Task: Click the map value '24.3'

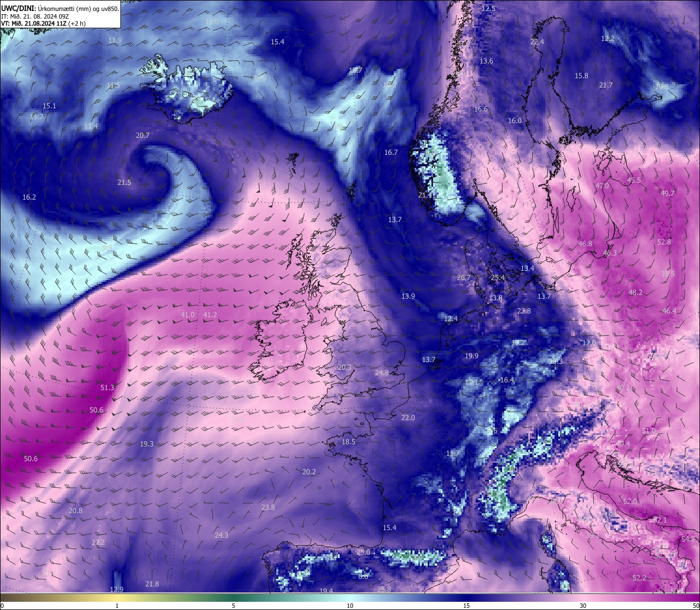Action: [221, 536]
